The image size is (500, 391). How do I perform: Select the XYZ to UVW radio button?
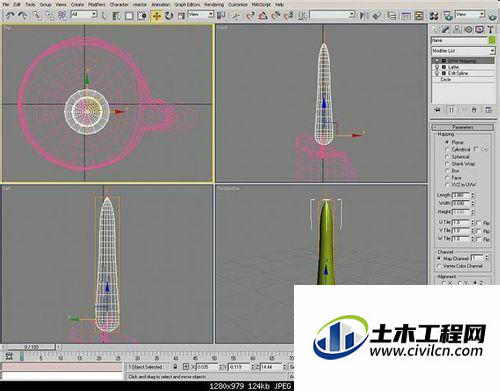[447, 185]
